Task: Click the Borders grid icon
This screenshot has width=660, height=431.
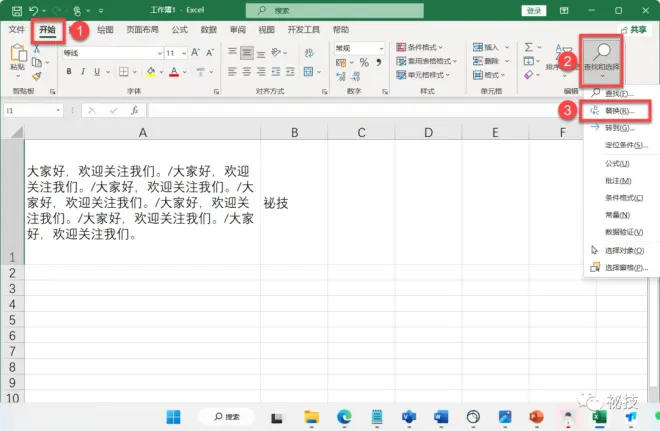Action: click(123, 72)
